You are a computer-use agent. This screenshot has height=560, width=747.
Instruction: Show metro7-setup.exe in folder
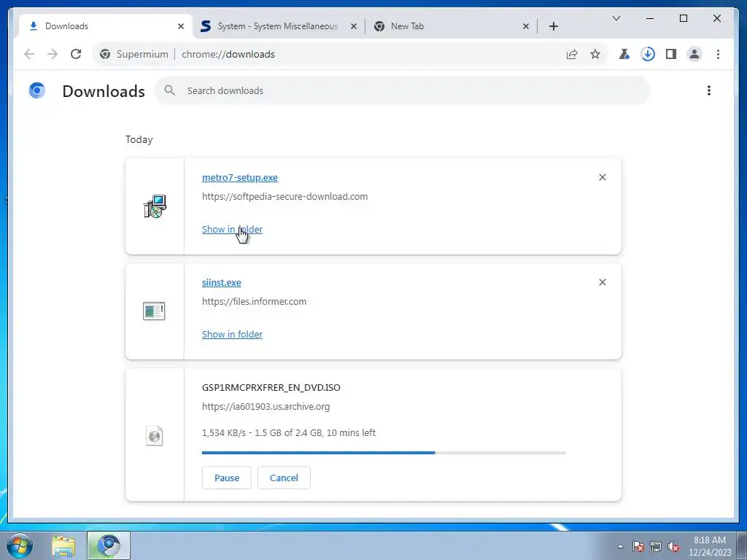232,230
